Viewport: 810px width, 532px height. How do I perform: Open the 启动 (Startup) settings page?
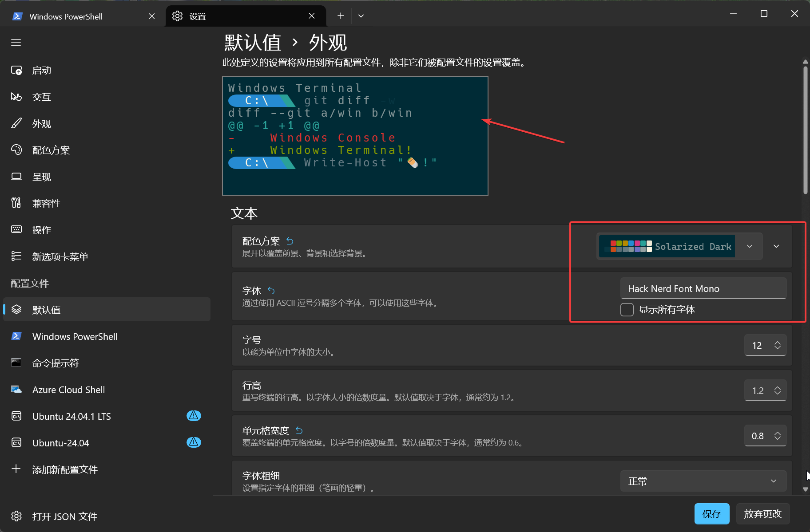pyautogui.click(x=42, y=71)
